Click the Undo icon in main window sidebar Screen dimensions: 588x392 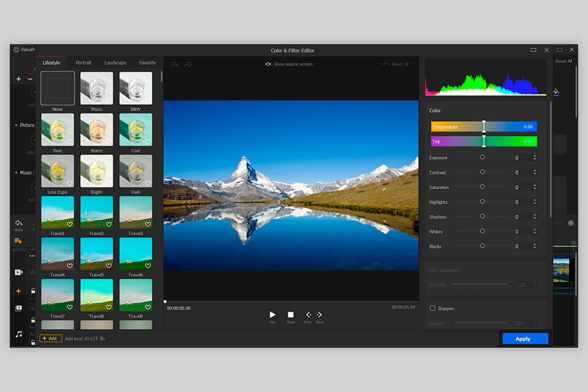point(18,224)
